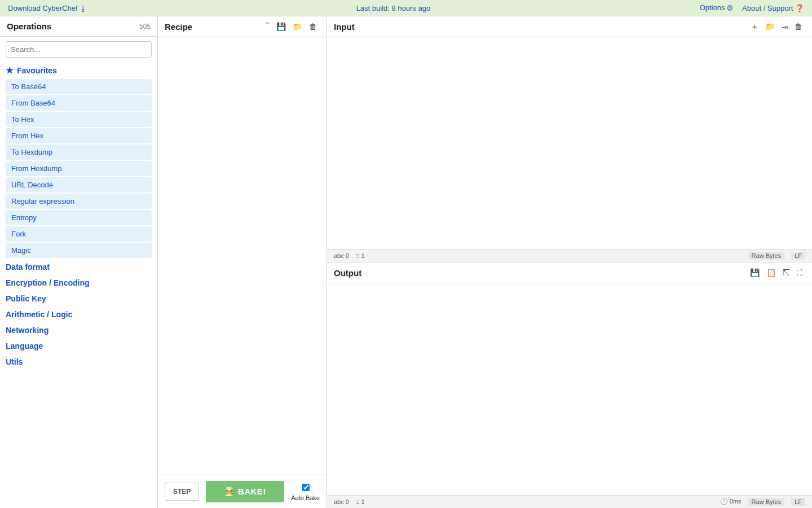The image size is (812, 508).
Task: Replace input with output
Action: click(786, 273)
